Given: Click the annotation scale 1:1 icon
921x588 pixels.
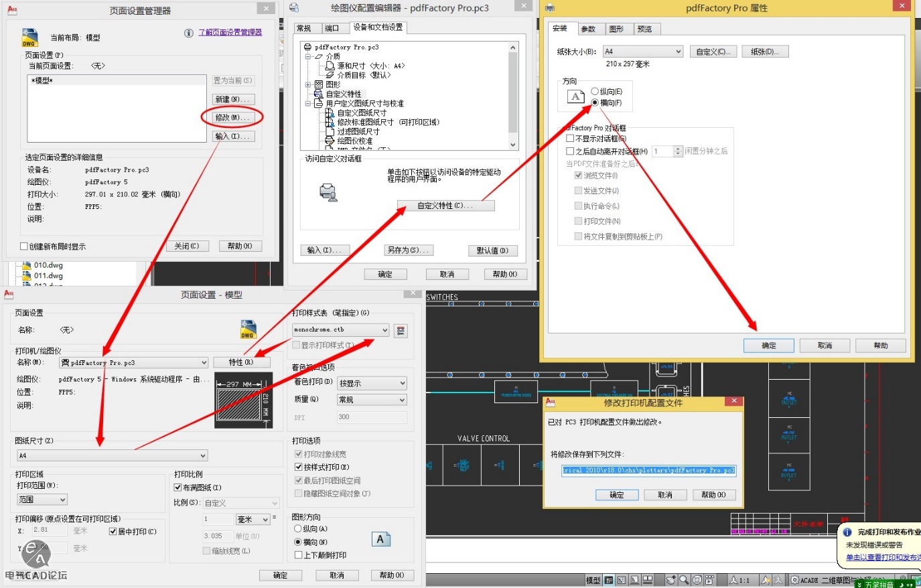Looking at the screenshot, I should [739, 580].
